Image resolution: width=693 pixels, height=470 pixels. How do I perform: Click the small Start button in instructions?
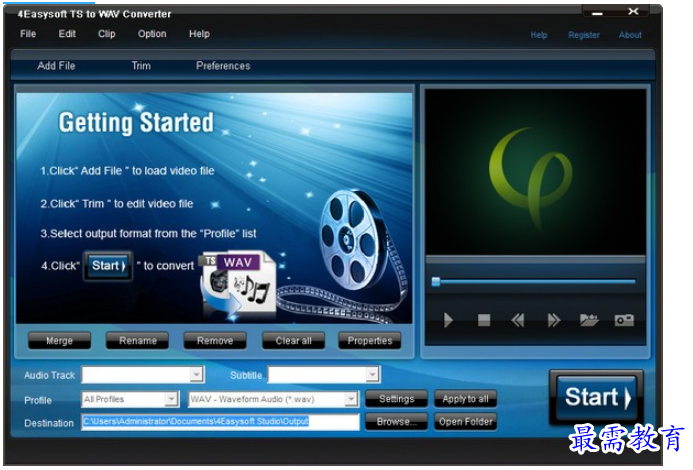(108, 266)
